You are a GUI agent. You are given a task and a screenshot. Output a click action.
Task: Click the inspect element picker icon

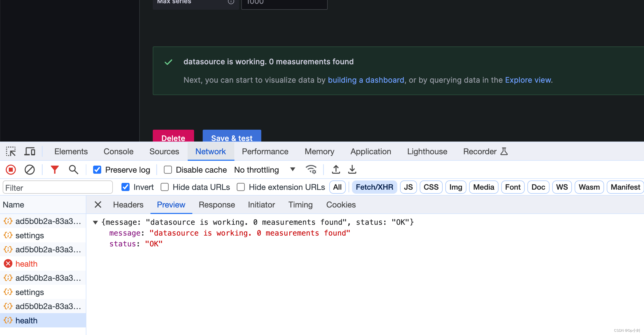click(11, 152)
